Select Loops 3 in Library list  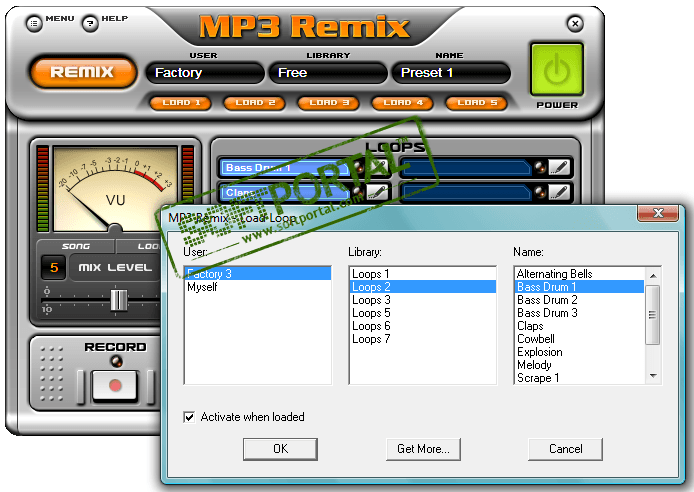coord(423,300)
